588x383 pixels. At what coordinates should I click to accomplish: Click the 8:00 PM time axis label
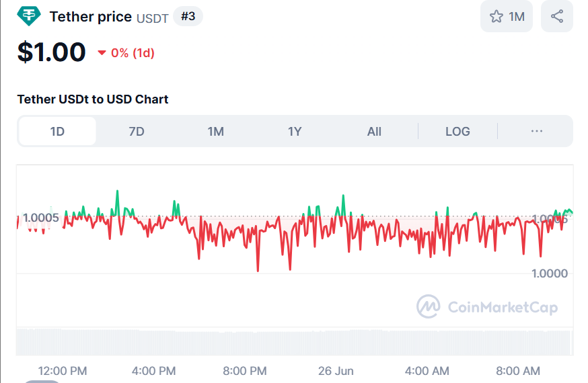point(244,371)
